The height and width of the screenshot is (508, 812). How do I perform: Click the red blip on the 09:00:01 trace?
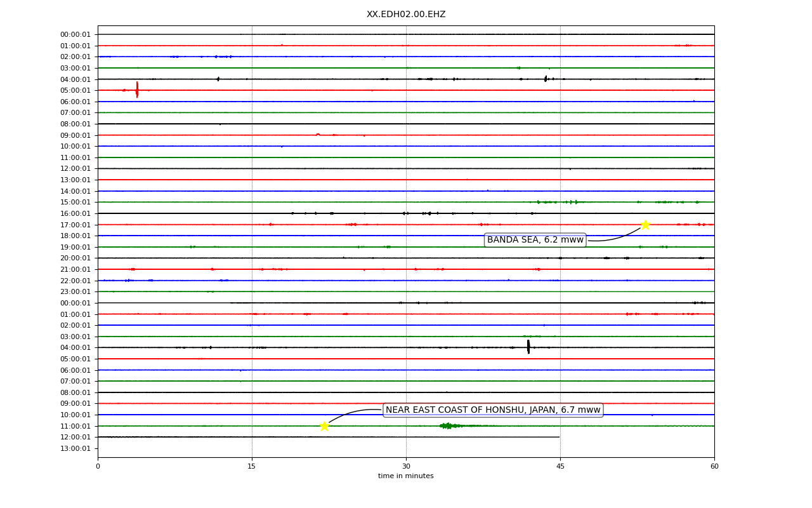click(x=318, y=134)
